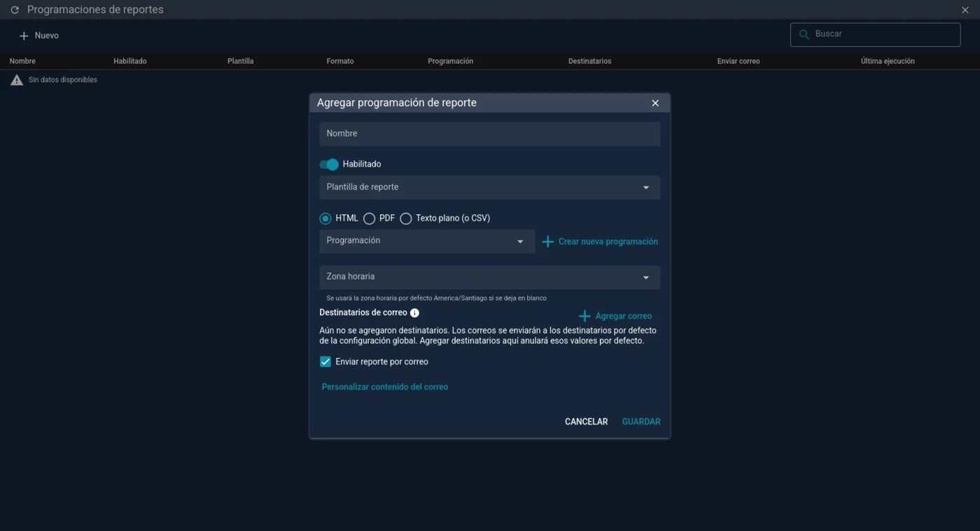Click the info icon beside Destinatarios de correo

pos(414,313)
